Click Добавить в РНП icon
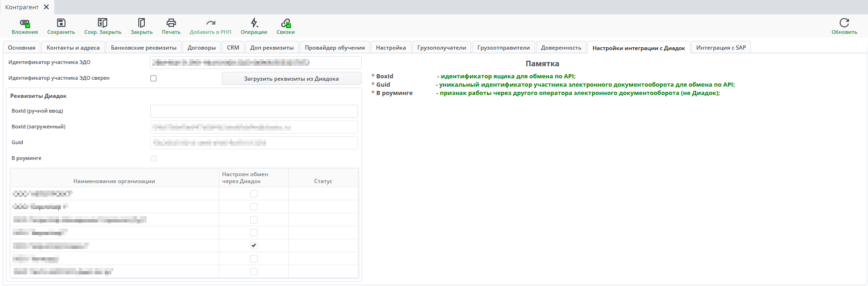Screen dimensions: 868x286 210,23
